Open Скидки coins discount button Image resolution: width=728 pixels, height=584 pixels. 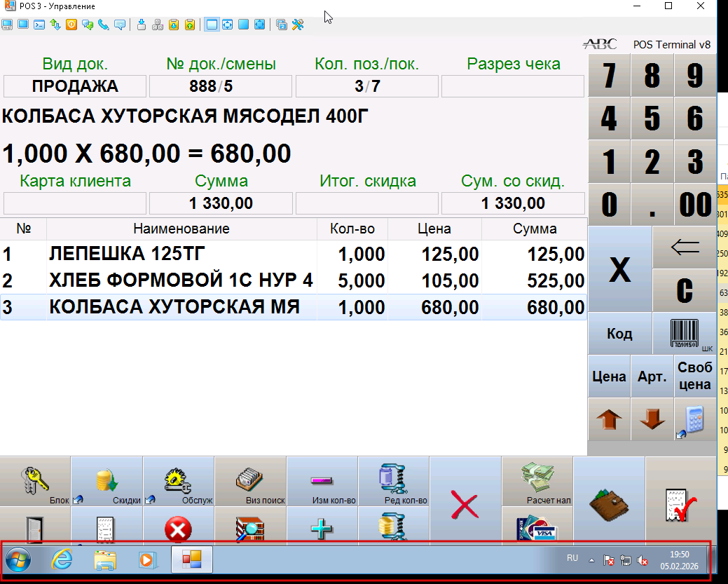[x=107, y=482]
